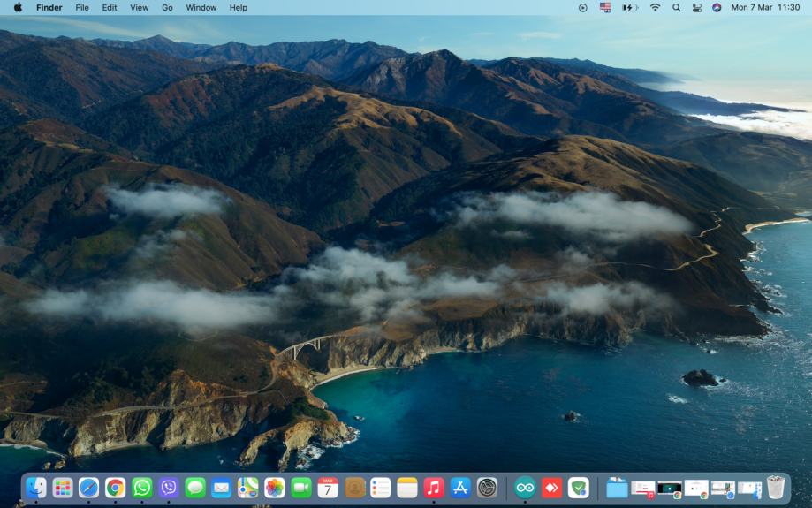Show the battery status menu
812x508 pixels.
(x=629, y=7)
